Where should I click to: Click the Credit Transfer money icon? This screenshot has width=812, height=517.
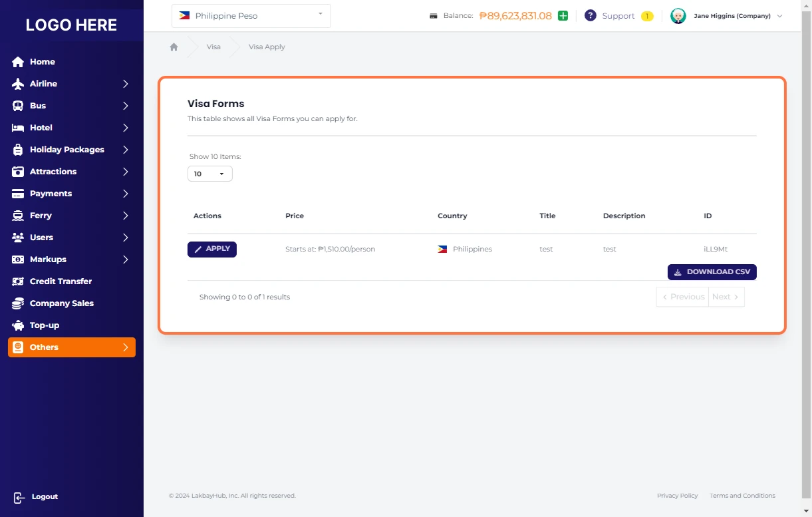point(18,281)
